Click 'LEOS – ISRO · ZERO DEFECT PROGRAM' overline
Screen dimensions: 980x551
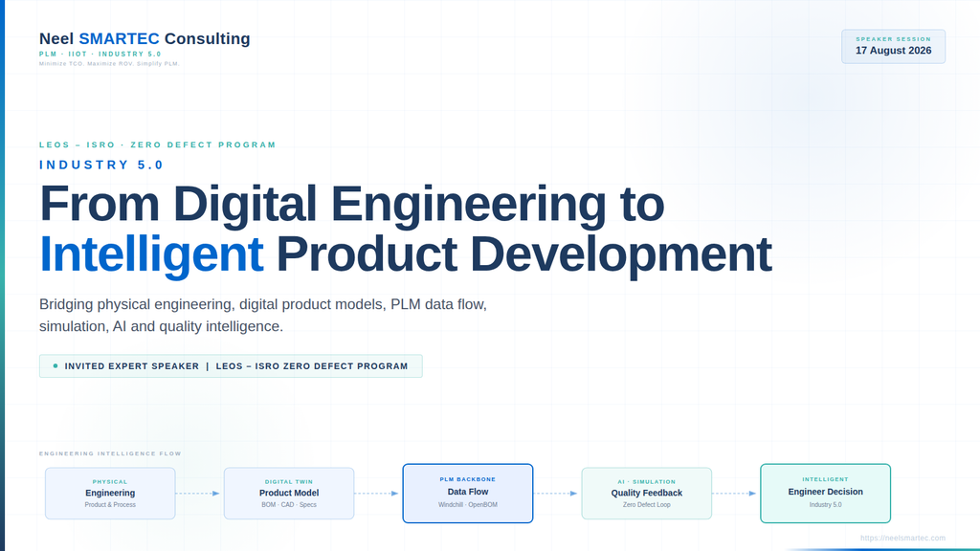[x=158, y=145]
